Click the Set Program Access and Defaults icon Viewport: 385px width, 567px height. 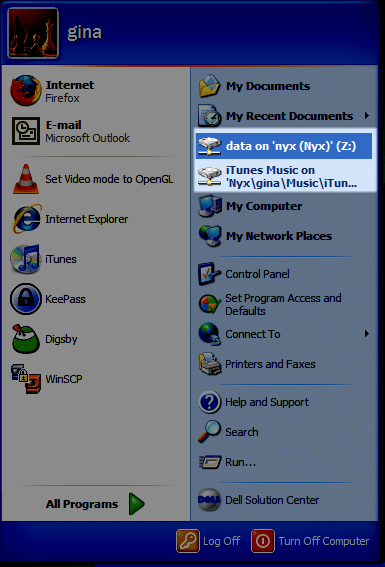[x=209, y=304]
